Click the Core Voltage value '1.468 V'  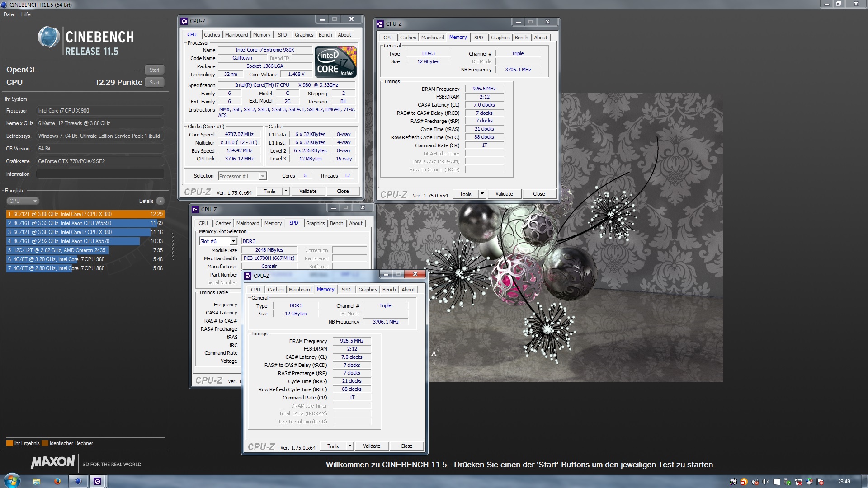[x=296, y=74]
